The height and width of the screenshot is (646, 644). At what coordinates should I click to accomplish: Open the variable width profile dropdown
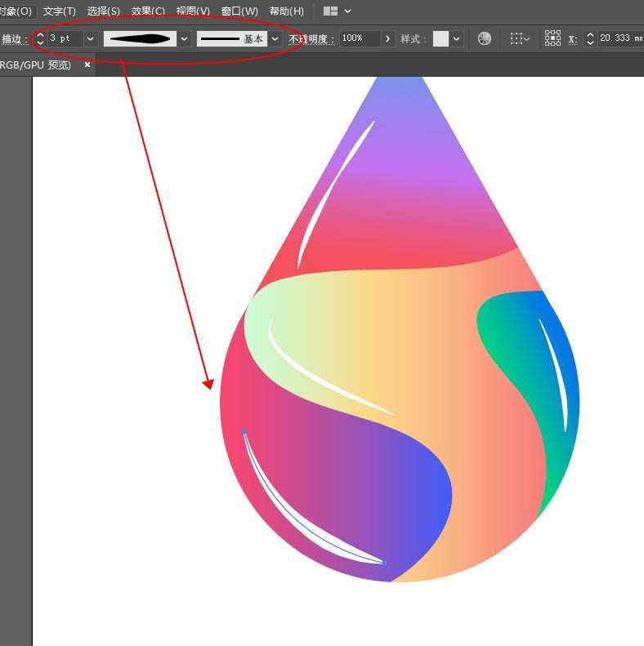(185, 38)
